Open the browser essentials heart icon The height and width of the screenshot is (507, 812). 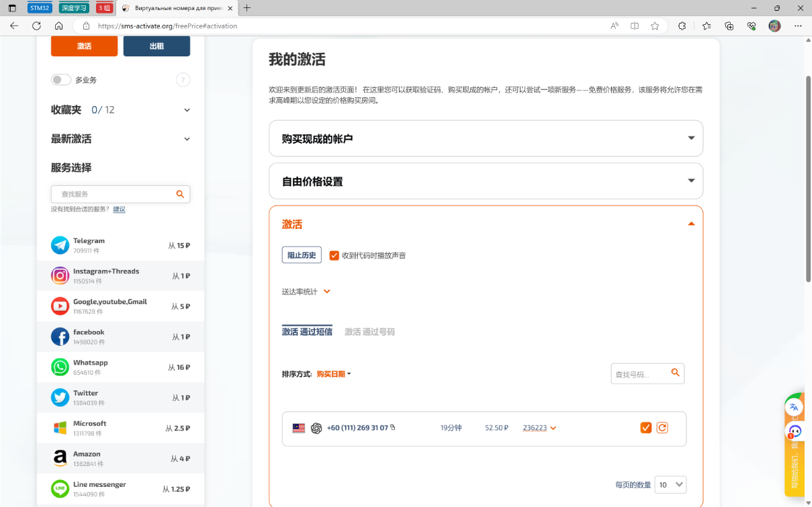click(752, 26)
